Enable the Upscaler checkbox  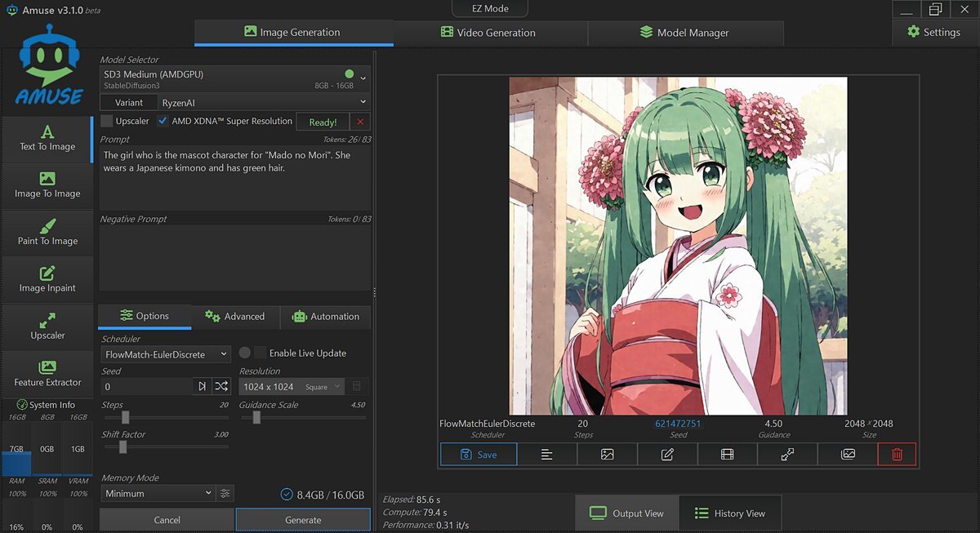(x=107, y=122)
